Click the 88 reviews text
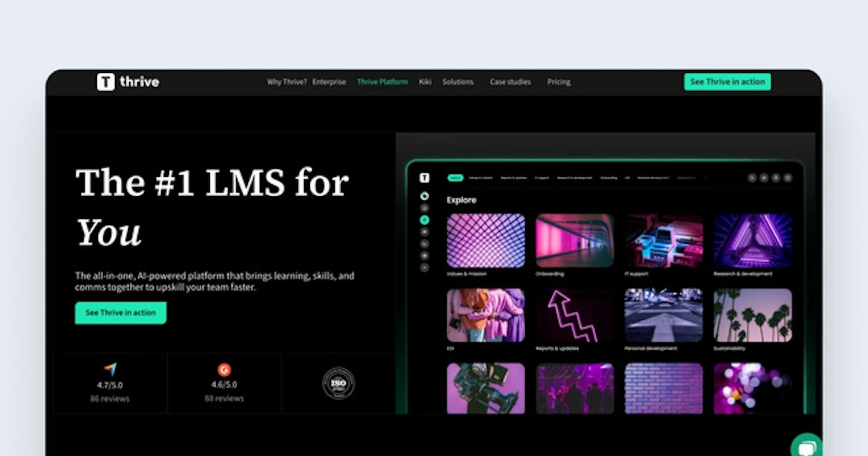This screenshot has height=456, width=868. (x=224, y=398)
